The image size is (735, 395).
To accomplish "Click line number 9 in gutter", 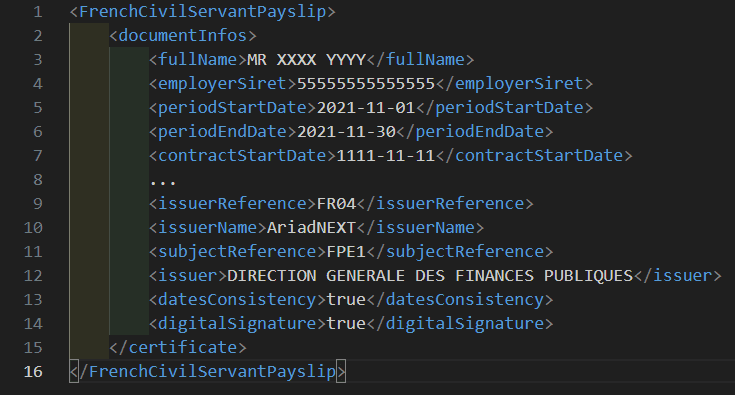I will 38,204.
